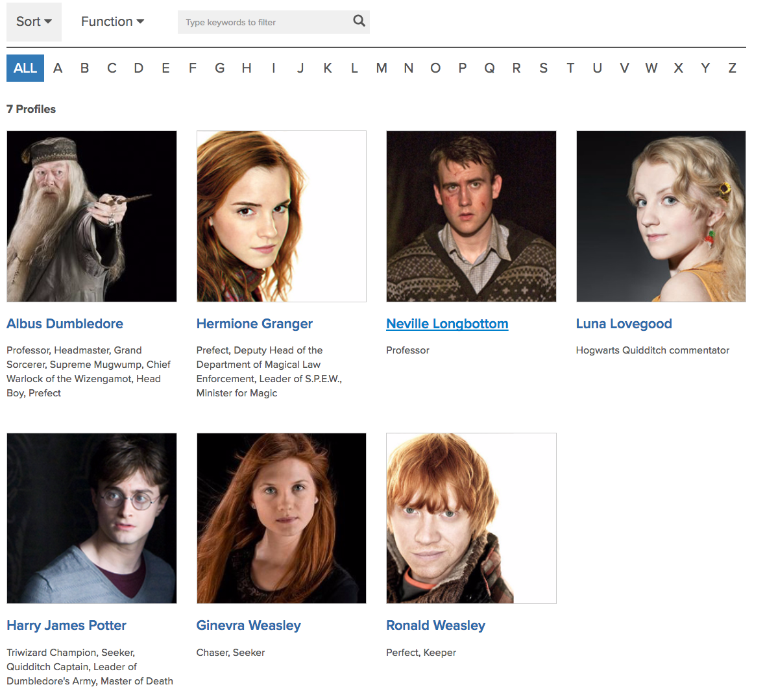Open Albus Dumbledore profile link
The image size is (765, 700).
(x=65, y=324)
